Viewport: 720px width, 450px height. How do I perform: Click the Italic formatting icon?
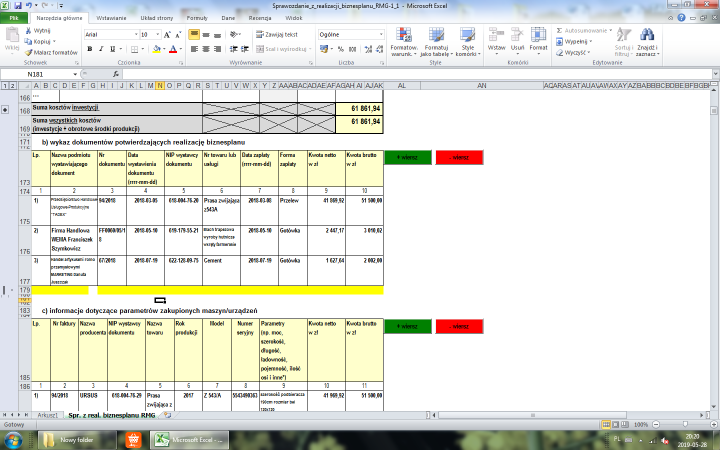(101, 48)
